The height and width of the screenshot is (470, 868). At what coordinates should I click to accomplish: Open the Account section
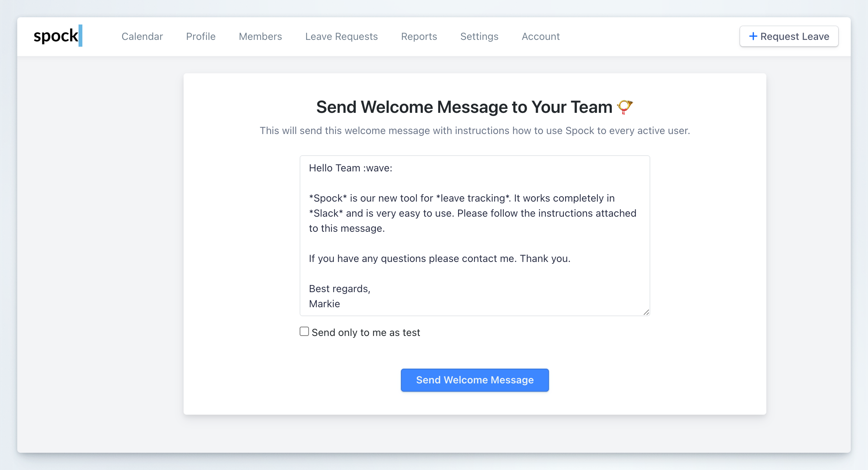tap(541, 36)
